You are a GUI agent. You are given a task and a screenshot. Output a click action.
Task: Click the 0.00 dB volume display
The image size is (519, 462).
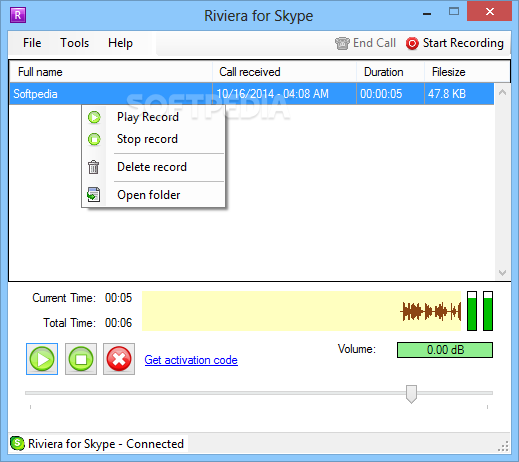coord(445,350)
